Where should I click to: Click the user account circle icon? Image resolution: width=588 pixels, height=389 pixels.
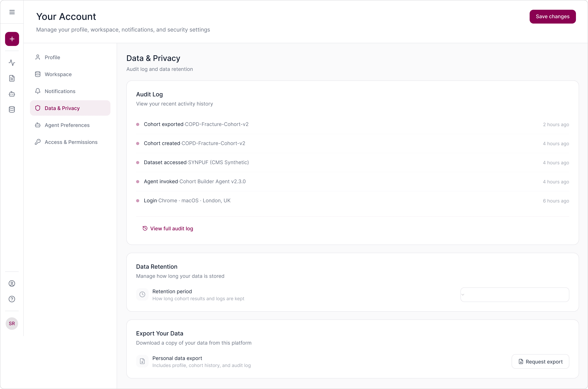pyautogui.click(x=12, y=283)
